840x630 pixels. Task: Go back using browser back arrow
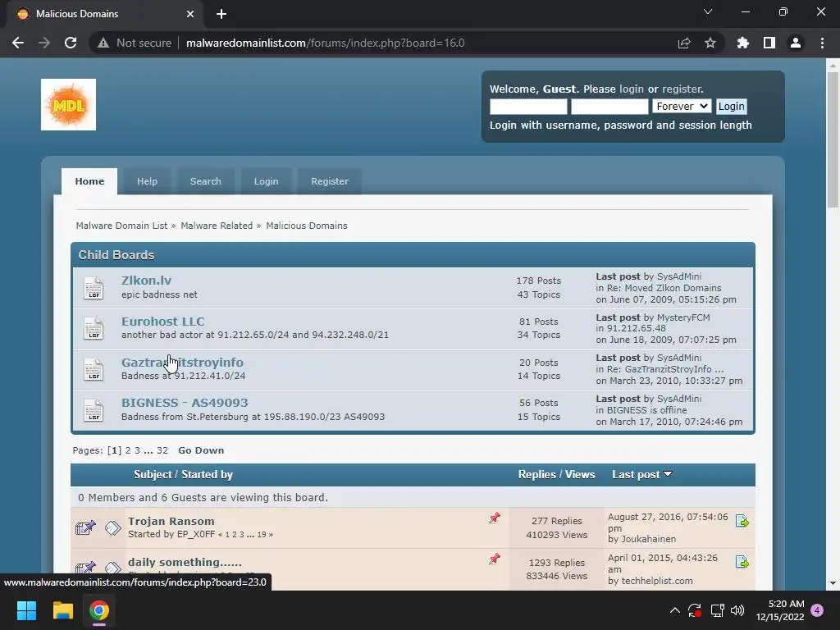click(x=18, y=43)
